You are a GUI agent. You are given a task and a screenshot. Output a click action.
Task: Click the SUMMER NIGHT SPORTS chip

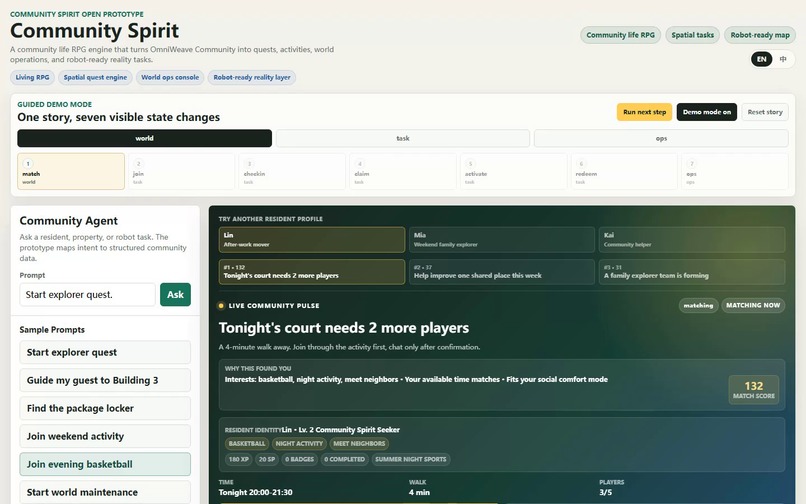coord(411,459)
